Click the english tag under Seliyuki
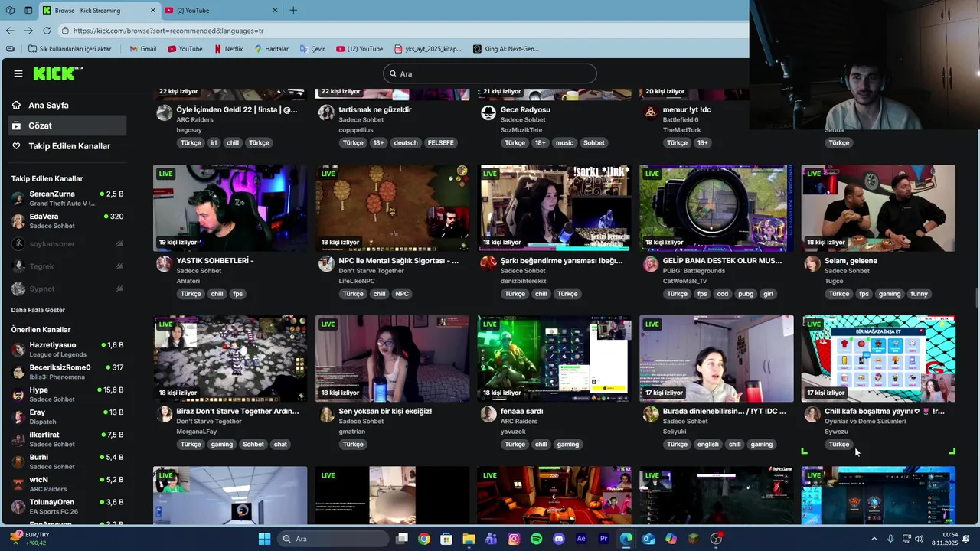Viewport: 980px width, 551px height. [x=708, y=445]
